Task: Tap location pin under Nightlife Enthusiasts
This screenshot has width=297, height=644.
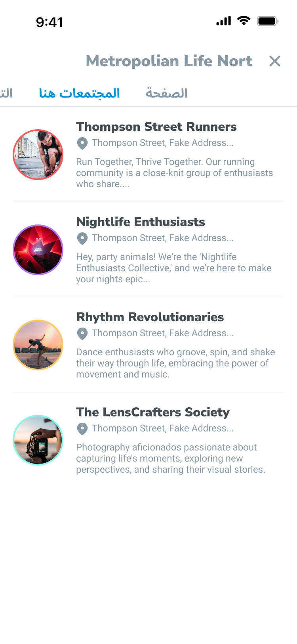Action: (x=82, y=238)
